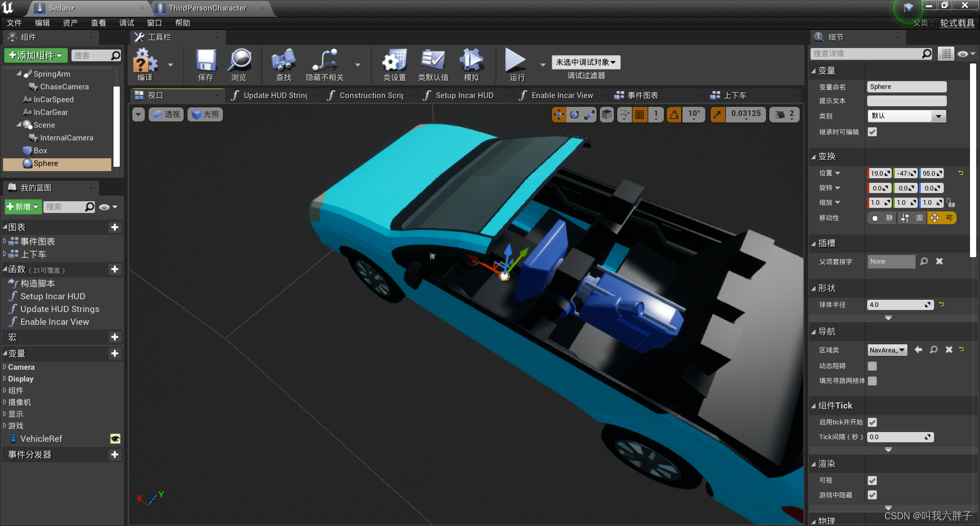Add new 变量 with plus icon
This screenshot has height=526, width=980.
click(115, 353)
